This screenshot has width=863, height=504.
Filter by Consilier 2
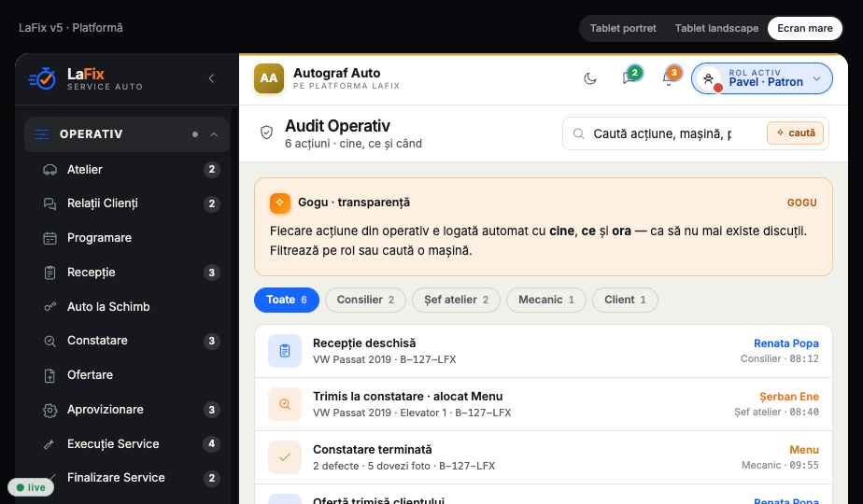tap(365, 300)
